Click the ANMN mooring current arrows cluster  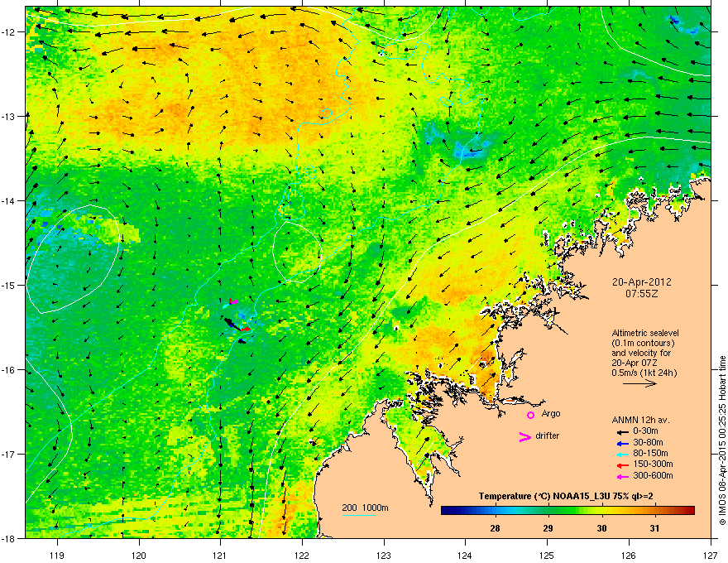pyautogui.click(x=237, y=321)
